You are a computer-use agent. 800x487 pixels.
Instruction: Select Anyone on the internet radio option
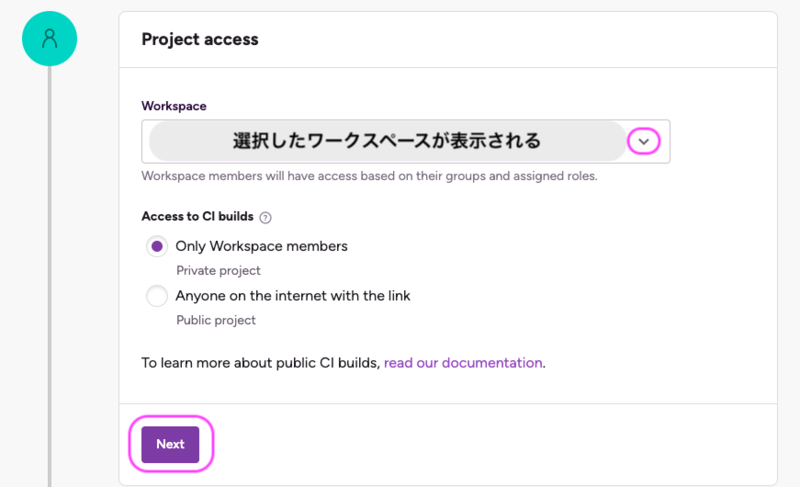157,296
